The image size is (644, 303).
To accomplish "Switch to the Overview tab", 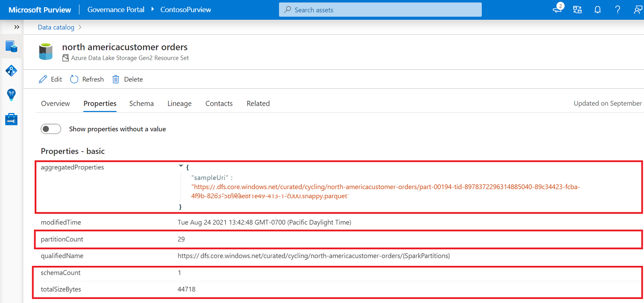I will coord(55,103).
